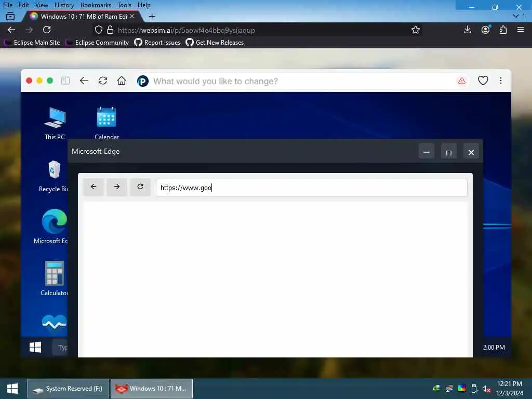This screenshot has width=532, height=399.
Task: Open the heartbeat monitor desktop icon
Action: (x=54, y=323)
